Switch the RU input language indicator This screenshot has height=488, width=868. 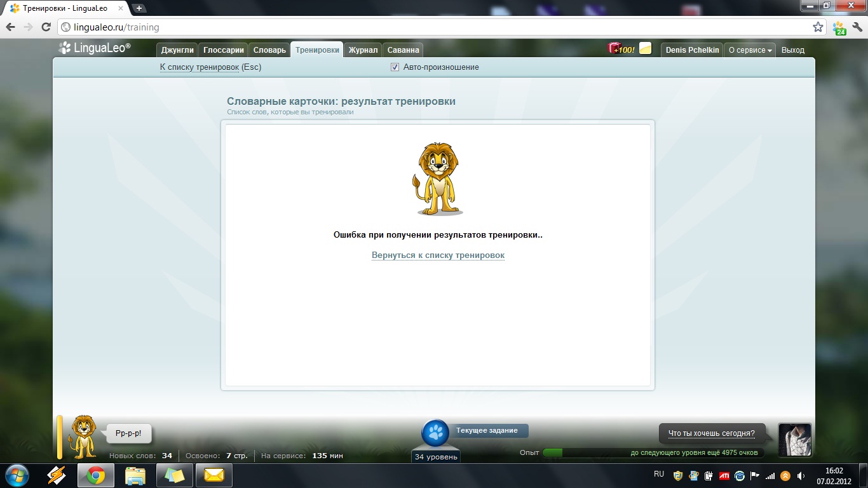pyautogui.click(x=659, y=474)
